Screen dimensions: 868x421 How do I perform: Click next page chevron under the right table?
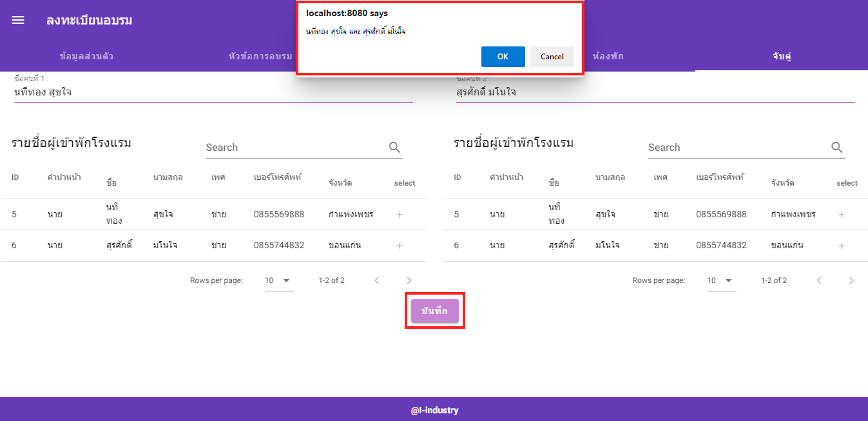[851, 280]
